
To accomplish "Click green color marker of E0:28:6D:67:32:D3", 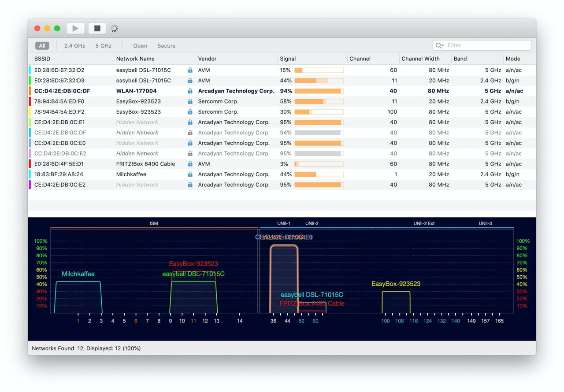I will tap(30, 81).
